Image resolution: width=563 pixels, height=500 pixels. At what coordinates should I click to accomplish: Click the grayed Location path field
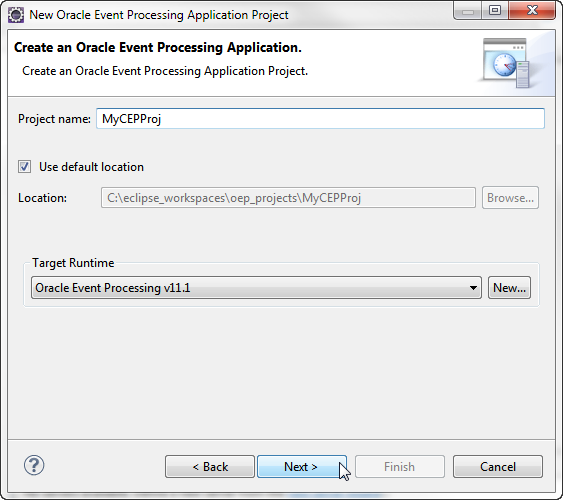coord(288,198)
